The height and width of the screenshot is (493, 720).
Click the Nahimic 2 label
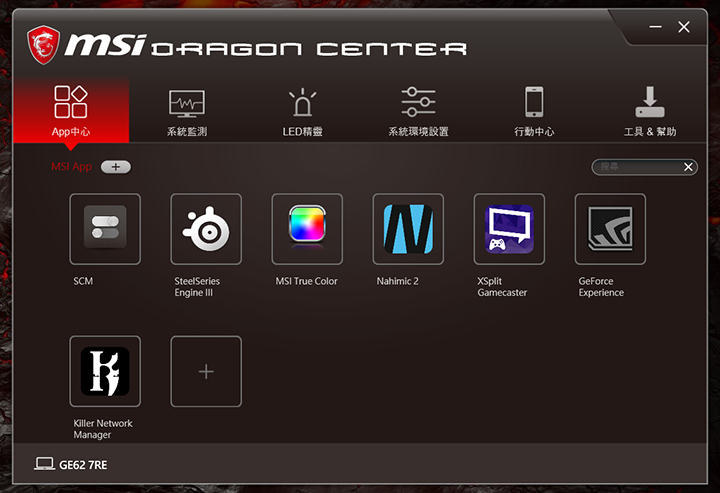pyautogui.click(x=397, y=281)
